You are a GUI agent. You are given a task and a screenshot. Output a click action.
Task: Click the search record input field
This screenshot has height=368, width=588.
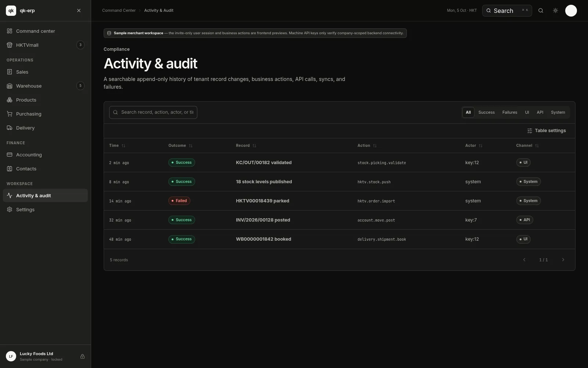[x=153, y=112]
